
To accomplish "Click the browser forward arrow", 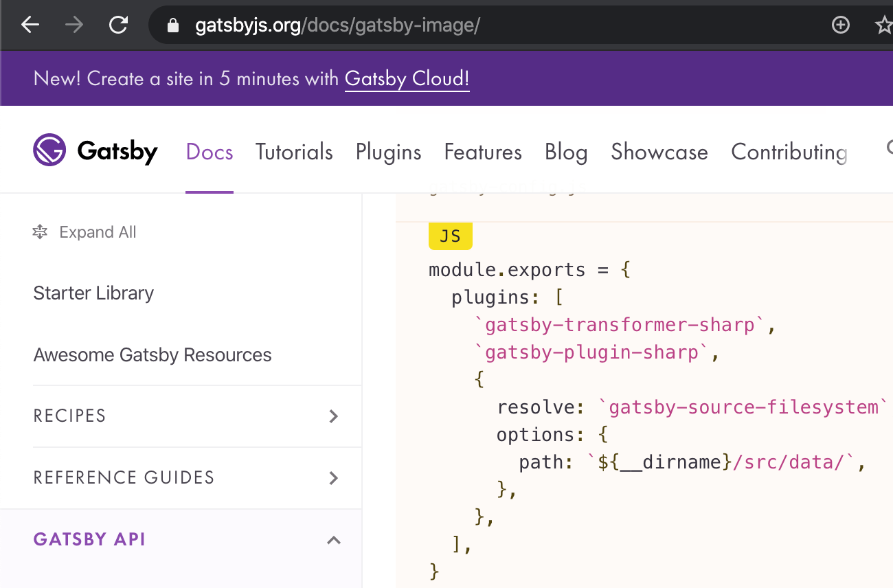I will tap(74, 25).
